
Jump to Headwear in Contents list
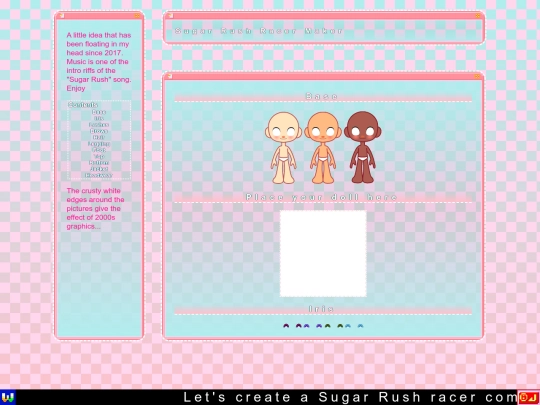point(99,175)
